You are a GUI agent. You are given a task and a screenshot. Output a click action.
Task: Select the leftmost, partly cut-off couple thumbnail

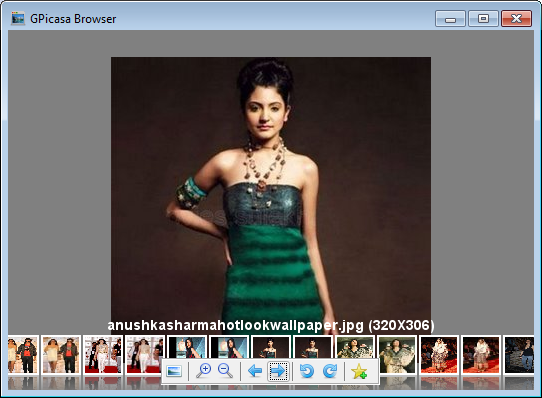point(23,355)
